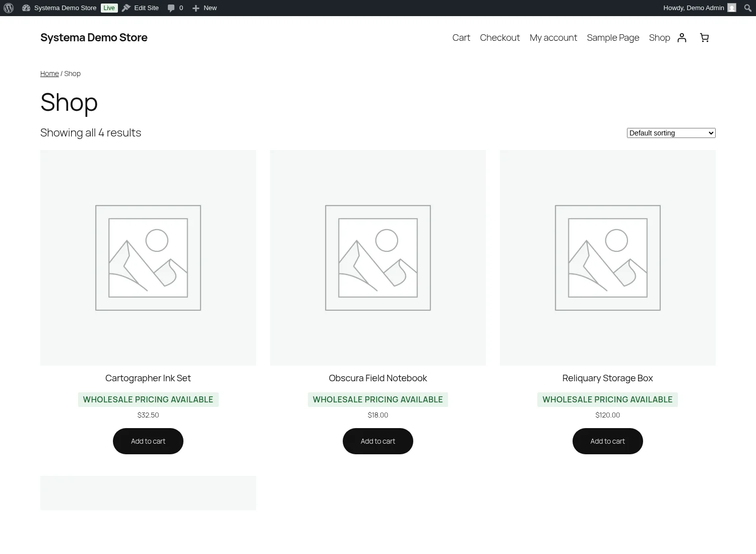
Task: Click the $32.50 price
Action: pyautogui.click(x=148, y=415)
